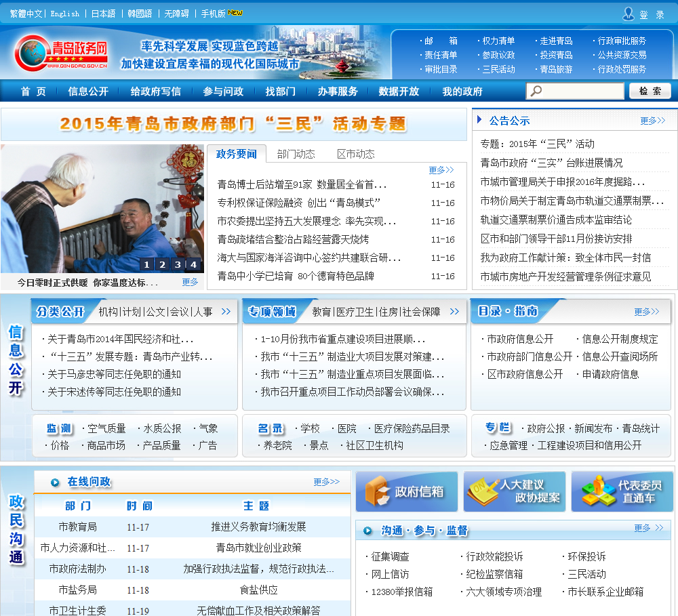
Task: Open 信息公开 in the navigation bar
Action: [88, 91]
